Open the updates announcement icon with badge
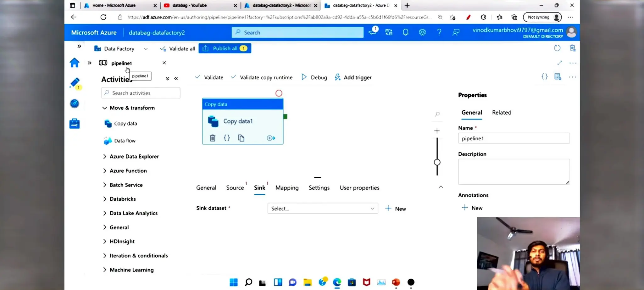Viewport: 644px width, 290px height. [x=373, y=31]
